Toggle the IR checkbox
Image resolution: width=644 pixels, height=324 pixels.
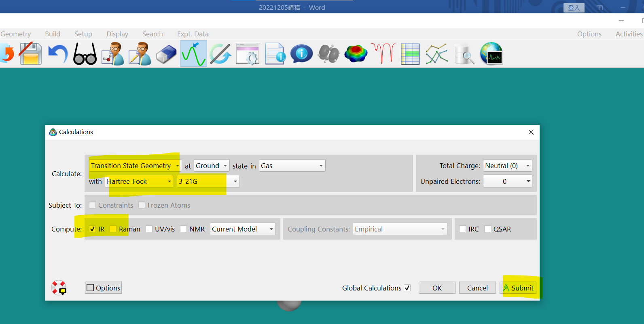click(93, 229)
